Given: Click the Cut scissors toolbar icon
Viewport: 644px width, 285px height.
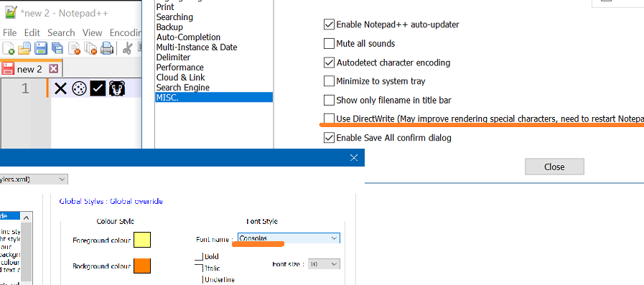Looking at the screenshot, I should coord(127,49).
